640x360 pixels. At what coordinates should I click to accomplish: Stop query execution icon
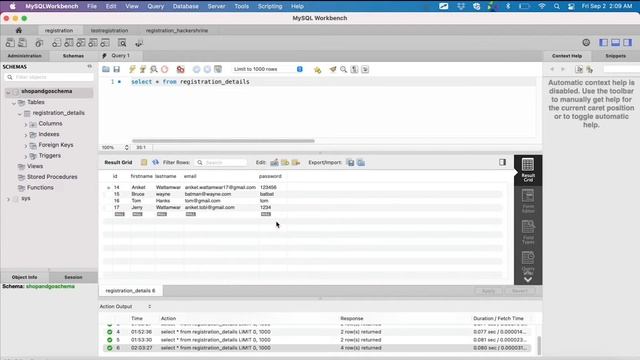coord(164,69)
